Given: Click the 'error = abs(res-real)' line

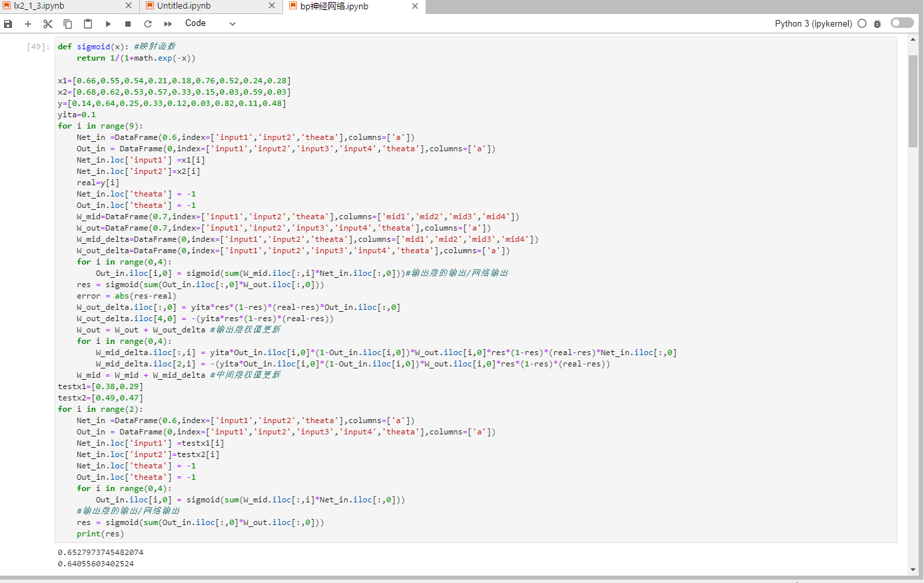Looking at the screenshot, I should tap(127, 296).
